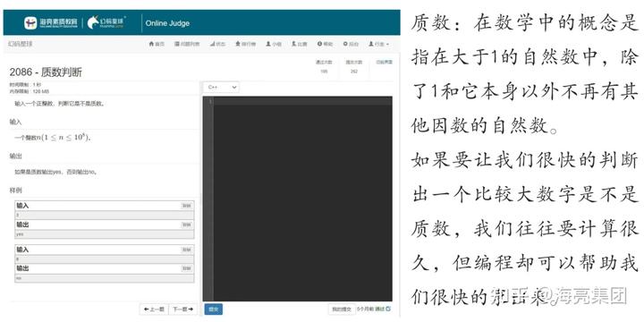
Task: Click the blue 提交 submit button
Action: [213, 309]
